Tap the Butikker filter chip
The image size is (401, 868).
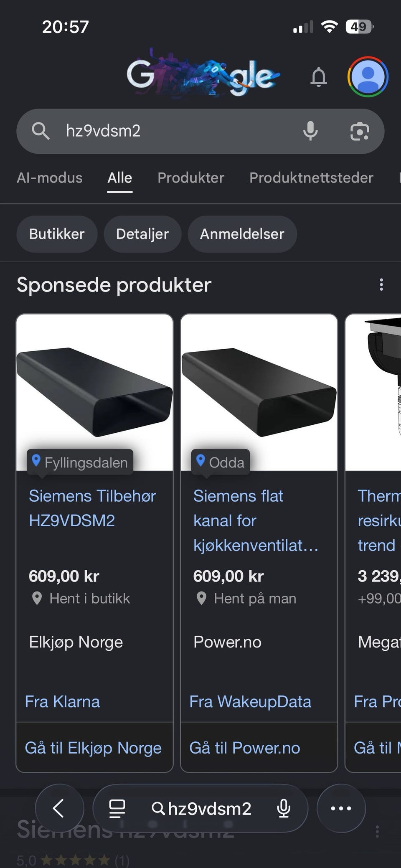tap(57, 234)
